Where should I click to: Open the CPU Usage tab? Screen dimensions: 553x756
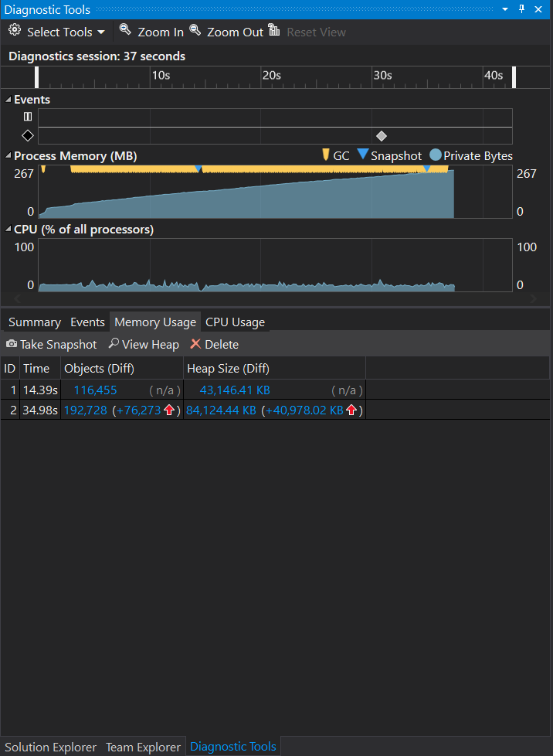pyautogui.click(x=235, y=322)
